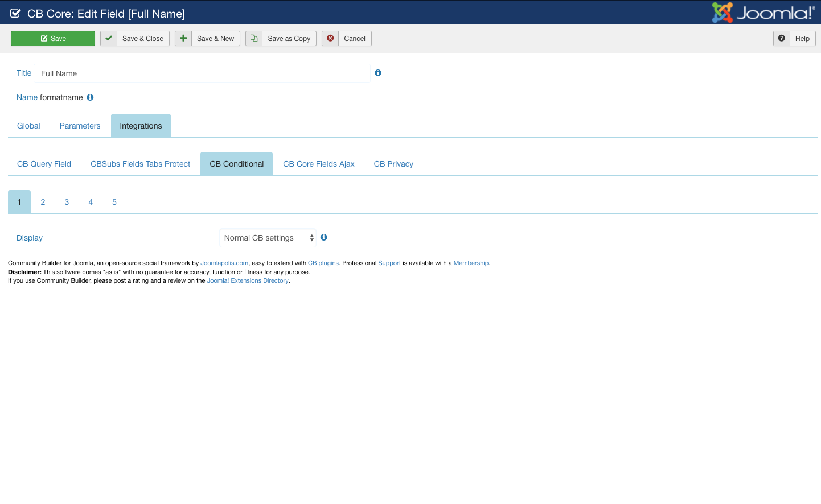Switch to condition tab 5
This screenshot has width=821, height=504.
click(x=114, y=202)
